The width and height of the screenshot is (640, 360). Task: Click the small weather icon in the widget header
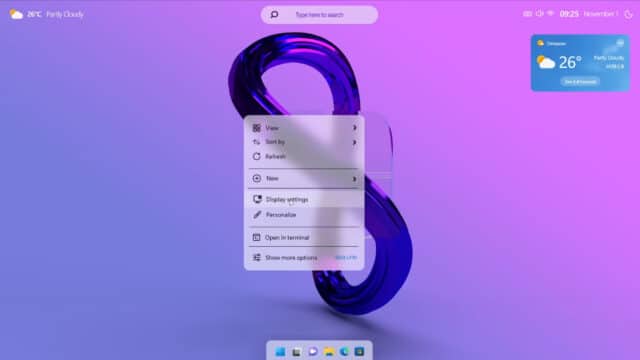coord(541,43)
